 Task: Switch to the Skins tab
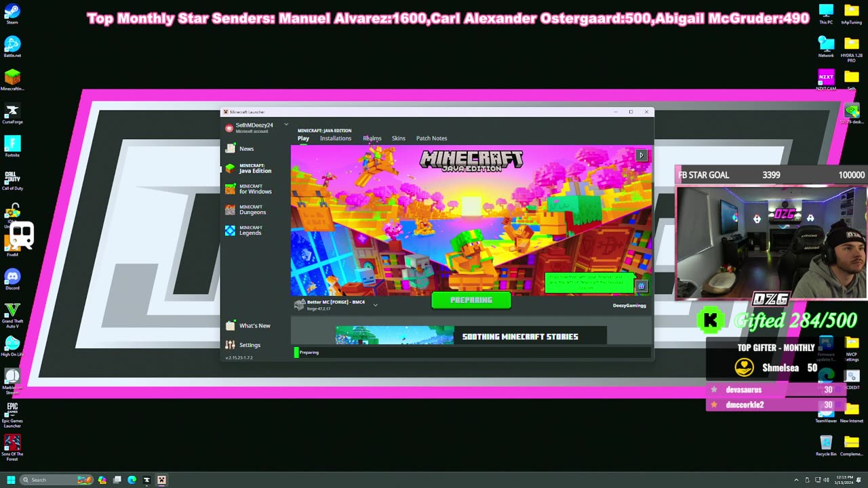[399, 138]
